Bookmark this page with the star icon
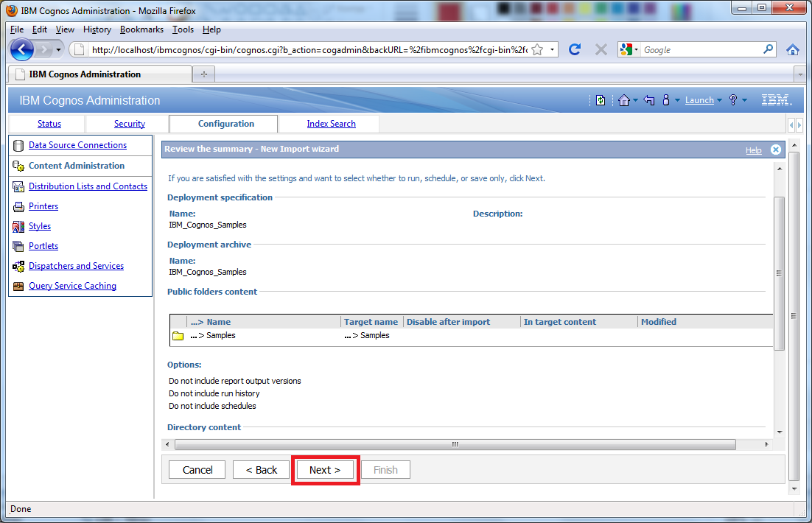 tap(538, 49)
